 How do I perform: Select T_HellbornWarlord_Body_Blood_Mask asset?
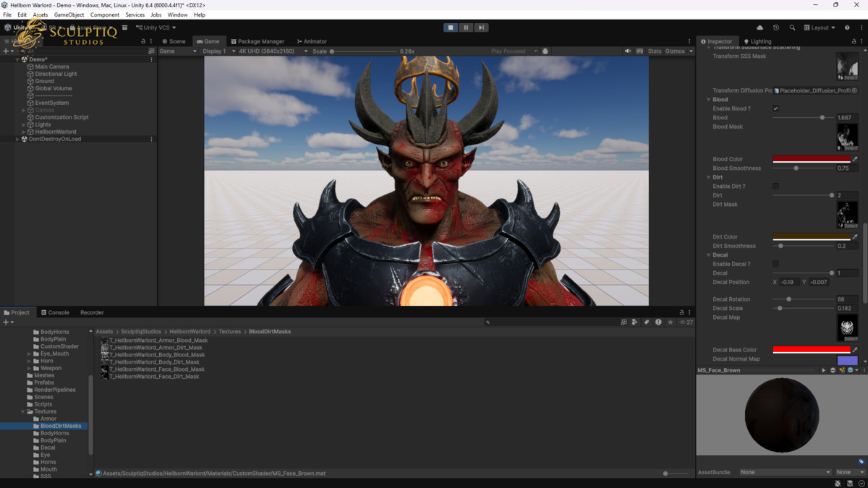[153, 355]
